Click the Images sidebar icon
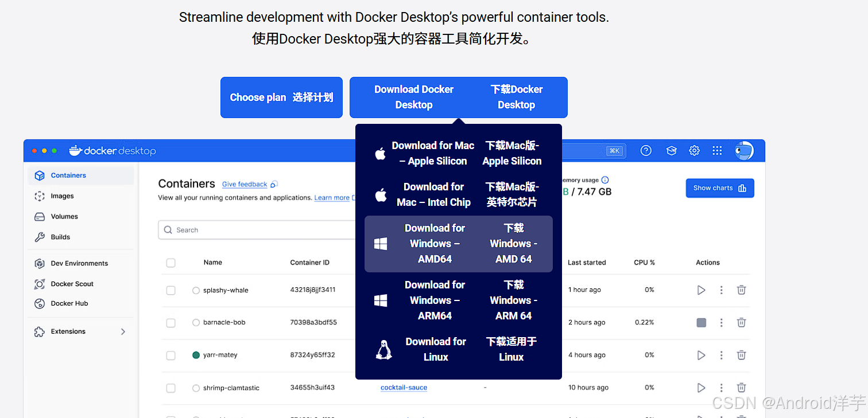 tap(40, 196)
